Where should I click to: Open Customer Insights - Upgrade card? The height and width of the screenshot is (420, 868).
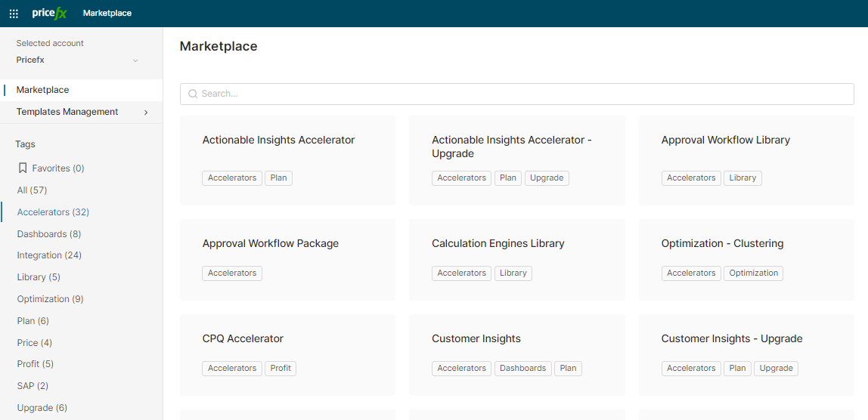(x=746, y=355)
